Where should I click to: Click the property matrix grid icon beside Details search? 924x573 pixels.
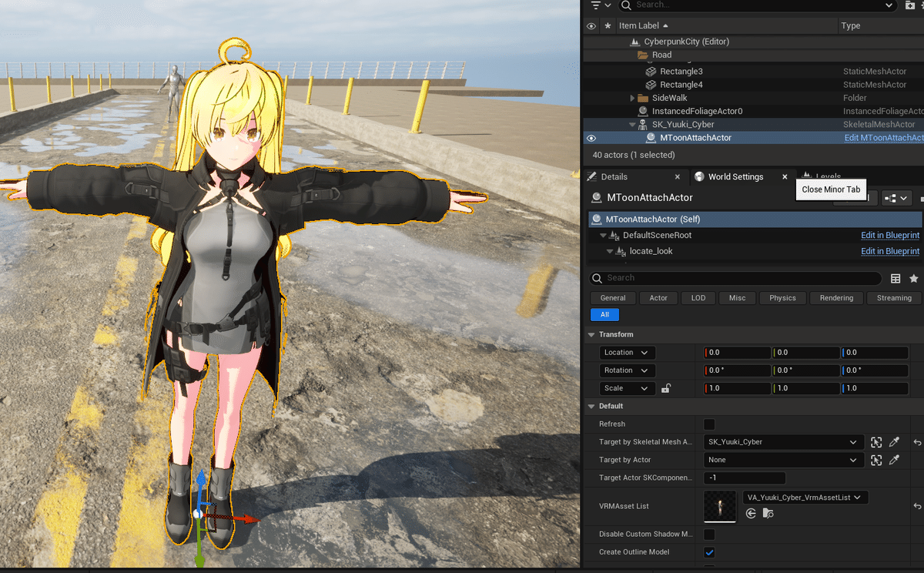tap(896, 278)
